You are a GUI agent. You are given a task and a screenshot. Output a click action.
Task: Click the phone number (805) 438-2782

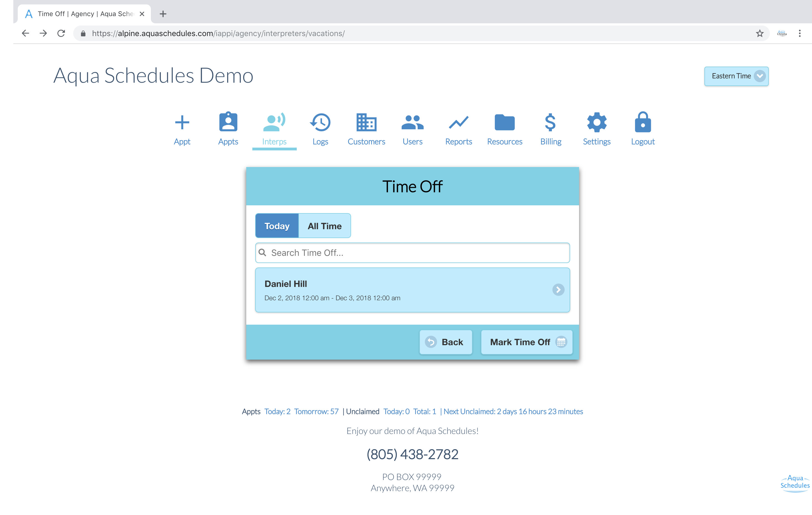[412, 454]
